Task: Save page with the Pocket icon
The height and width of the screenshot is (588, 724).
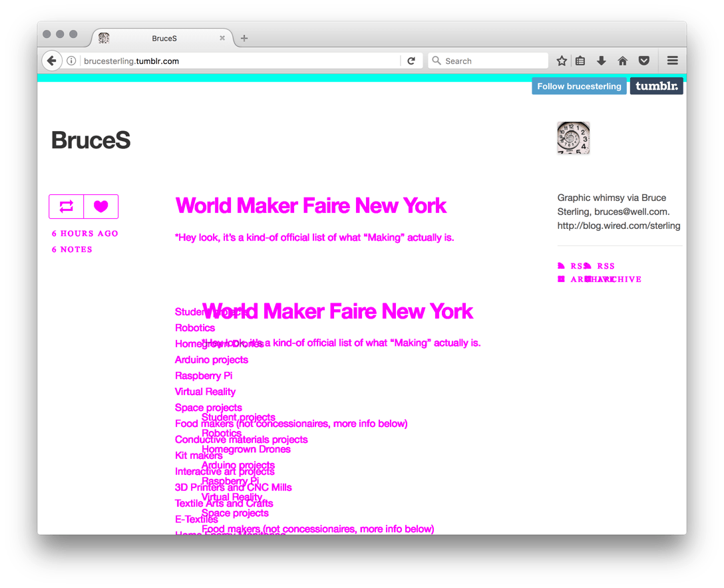Action: click(x=644, y=61)
